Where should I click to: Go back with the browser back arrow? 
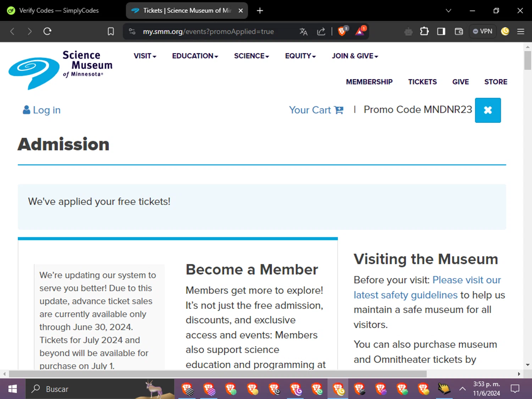[12, 32]
